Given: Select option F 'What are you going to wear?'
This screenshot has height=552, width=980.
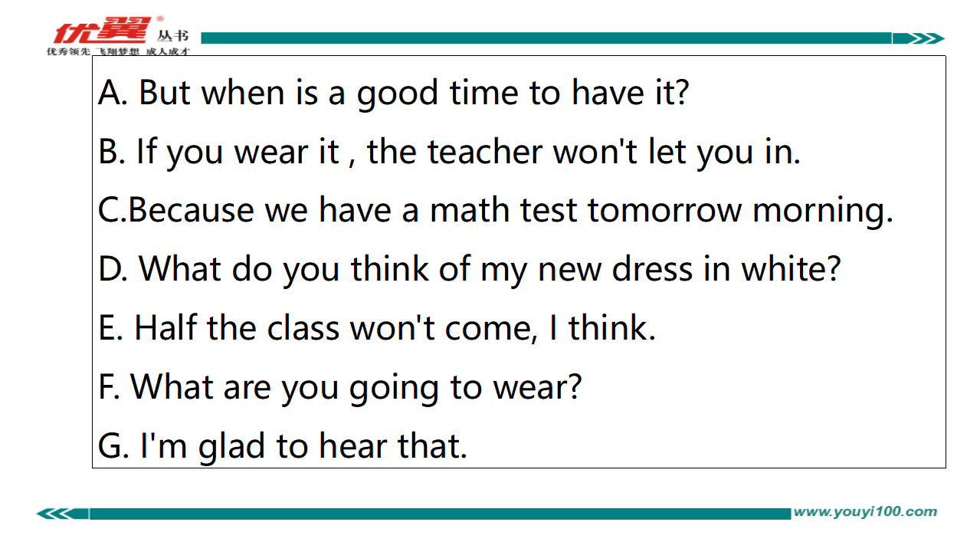Looking at the screenshot, I should point(340,386).
